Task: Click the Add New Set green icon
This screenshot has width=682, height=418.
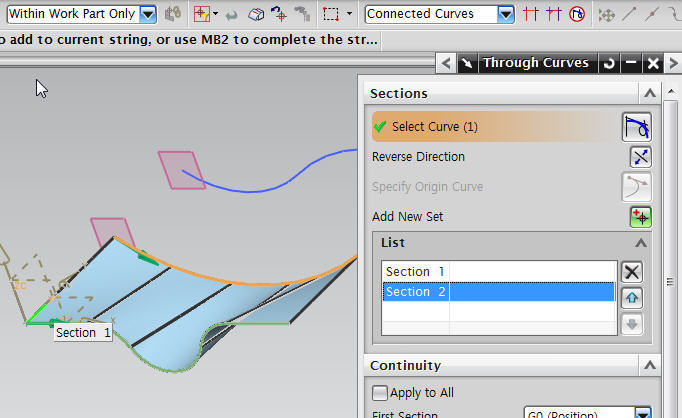Action: point(641,217)
